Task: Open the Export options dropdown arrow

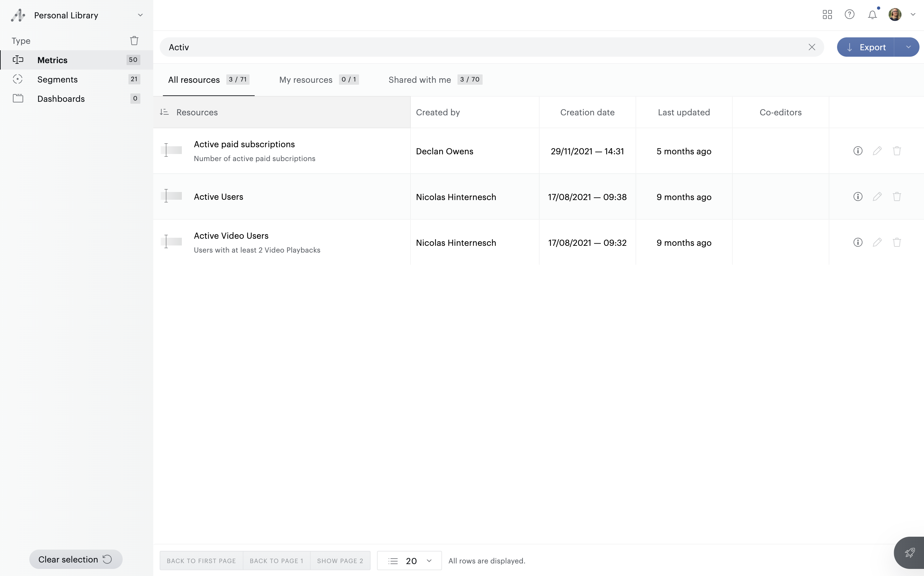Action: pos(908,47)
